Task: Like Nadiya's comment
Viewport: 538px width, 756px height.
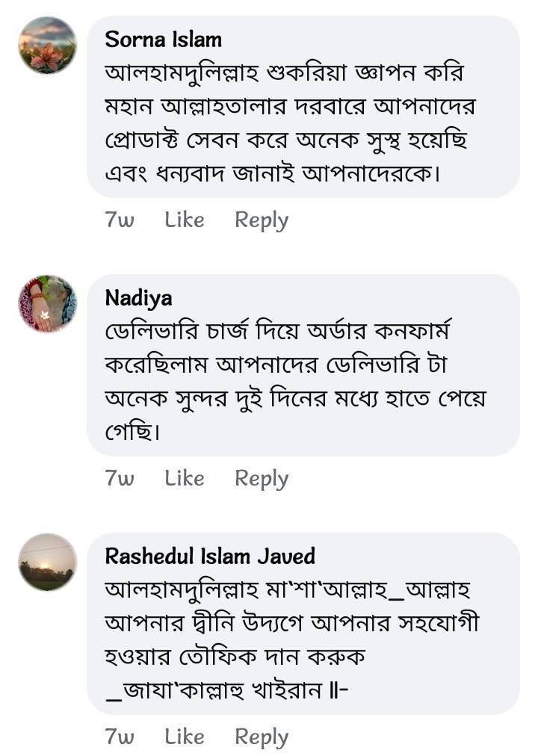Action: (185, 478)
